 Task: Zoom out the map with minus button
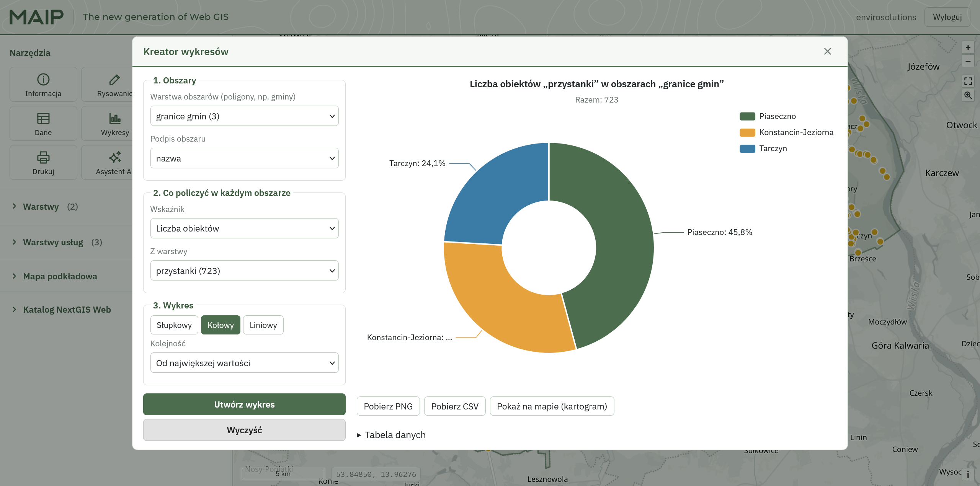(x=968, y=61)
